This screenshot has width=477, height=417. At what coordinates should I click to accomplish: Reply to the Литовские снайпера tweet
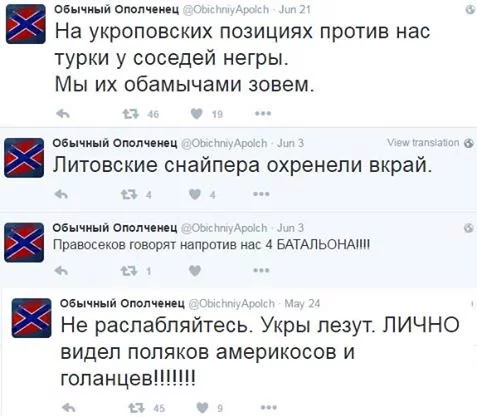click(61, 194)
